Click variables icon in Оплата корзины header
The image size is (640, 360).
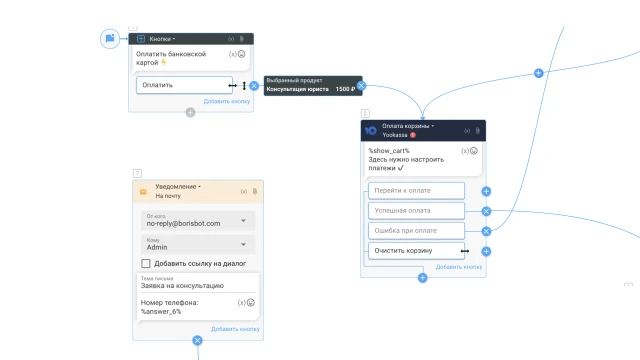[467, 131]
